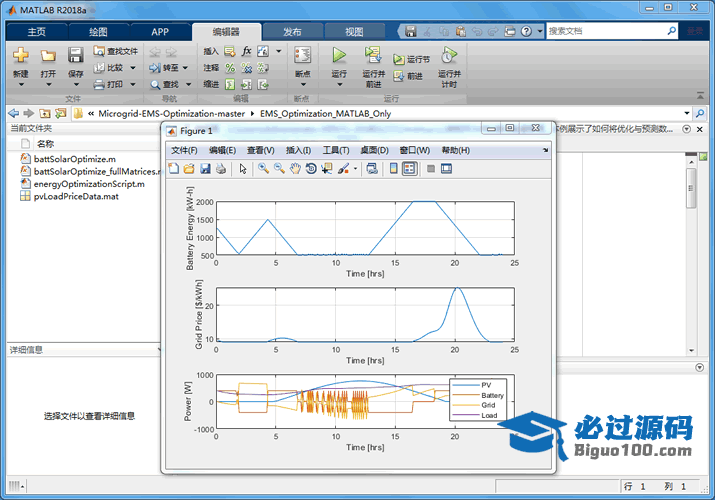Click 查找文件 find files button

(115, 51)
